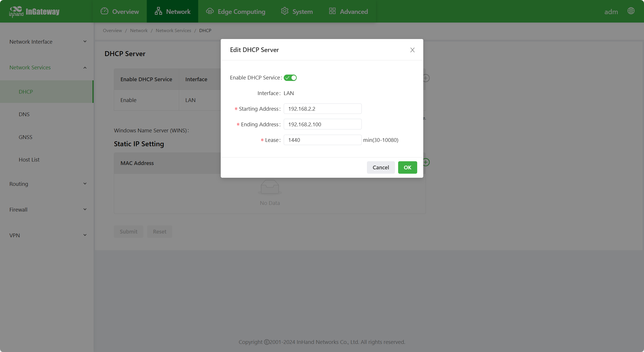Image resolution: width=644 pixels, height=352 pixels.
Task: Click the Network topology icon
Action: pos(158,11)
